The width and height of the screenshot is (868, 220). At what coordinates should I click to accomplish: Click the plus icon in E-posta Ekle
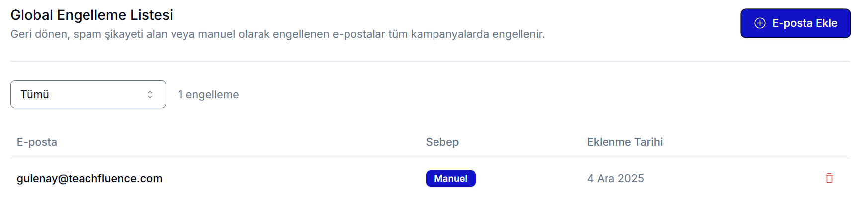[760, 23]
